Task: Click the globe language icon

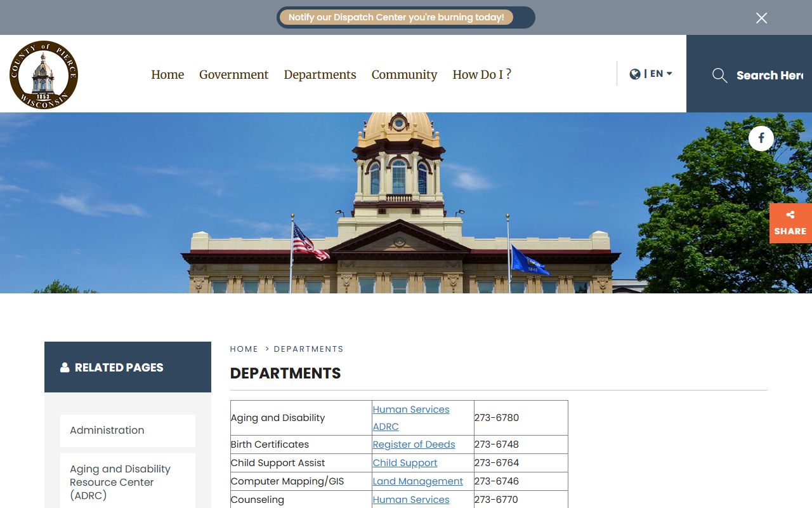Action: [x=635, y=74]
